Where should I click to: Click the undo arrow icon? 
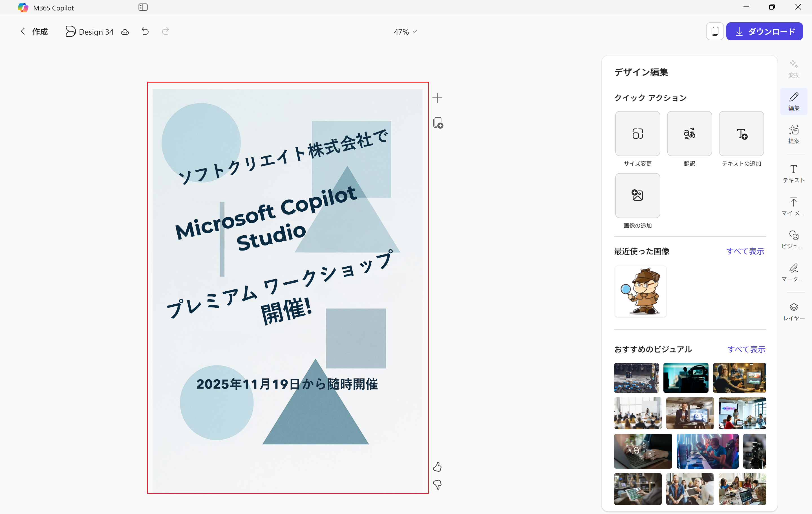coord(145,31)
